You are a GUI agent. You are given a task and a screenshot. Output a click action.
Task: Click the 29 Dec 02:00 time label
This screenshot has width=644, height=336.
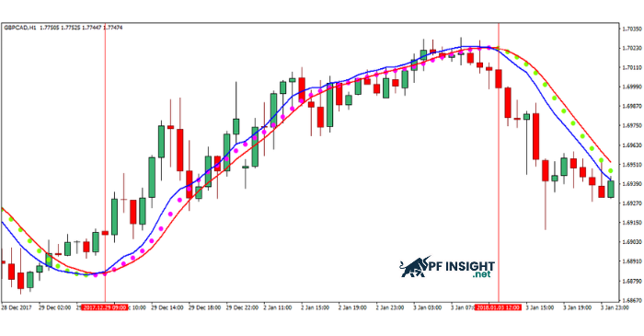[x=54, y=307]
